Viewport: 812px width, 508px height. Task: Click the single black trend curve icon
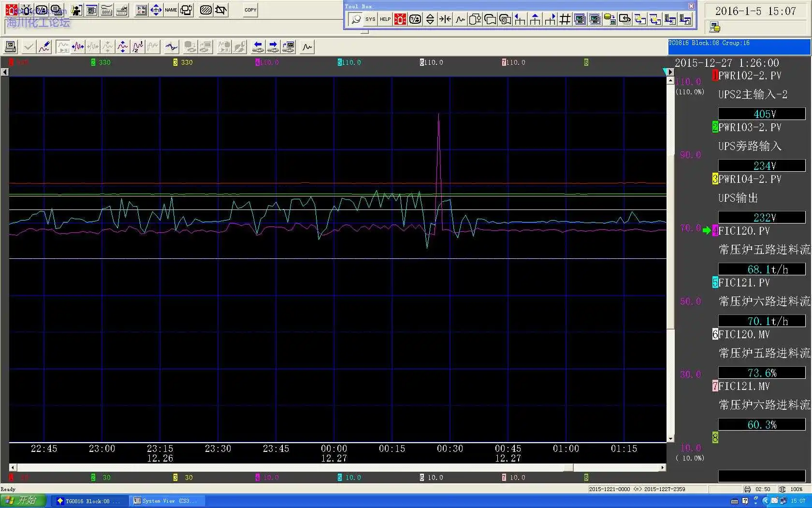coord(307,47)
